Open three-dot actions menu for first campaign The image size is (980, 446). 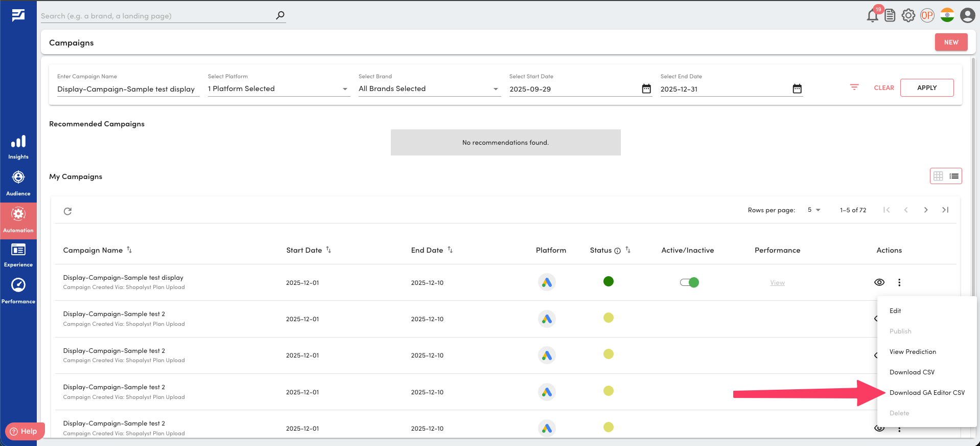click(x=899, y=282)
